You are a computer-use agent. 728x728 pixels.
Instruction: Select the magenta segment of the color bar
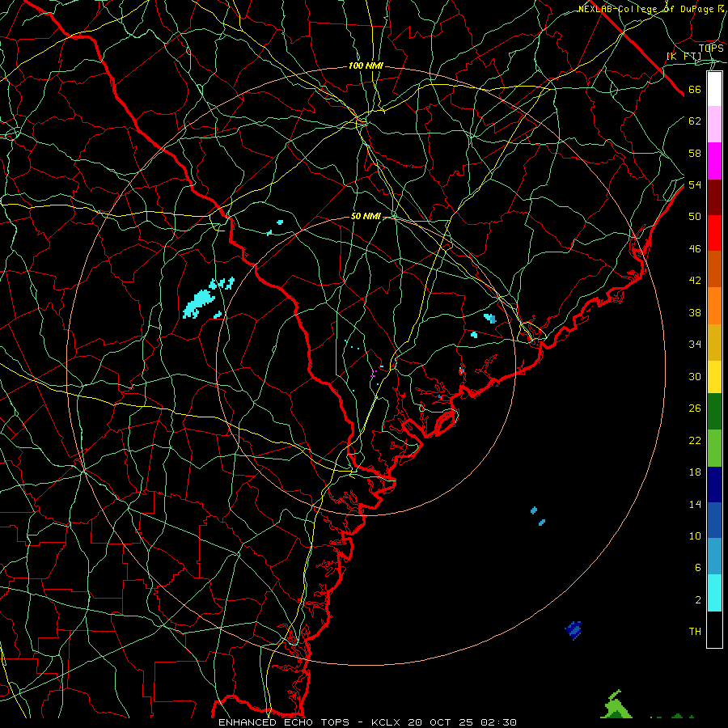tap(714, 161)
